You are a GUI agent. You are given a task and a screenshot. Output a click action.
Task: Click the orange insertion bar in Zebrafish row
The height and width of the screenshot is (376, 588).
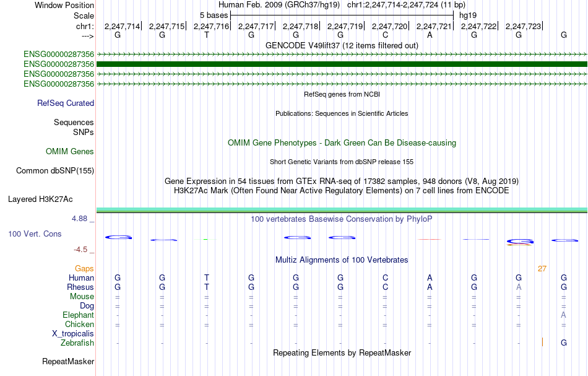[542, 342]
